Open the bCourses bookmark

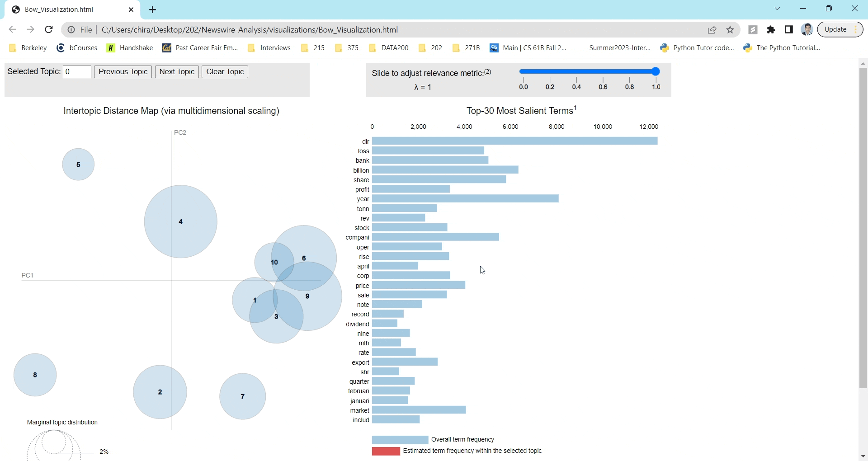pyautogui.click(x=77, y=47)
